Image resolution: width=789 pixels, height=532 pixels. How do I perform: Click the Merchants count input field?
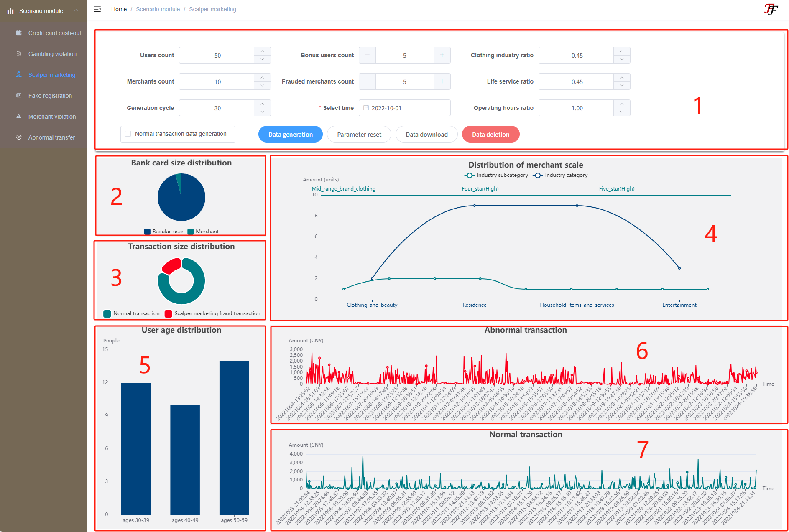(217, 81)
